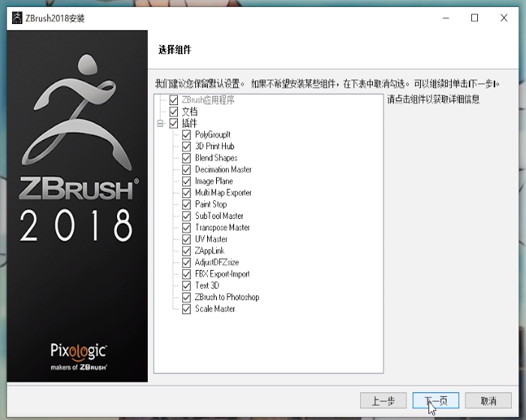
Task: Select the FBX Export-Import label
Action: (222, 274)
